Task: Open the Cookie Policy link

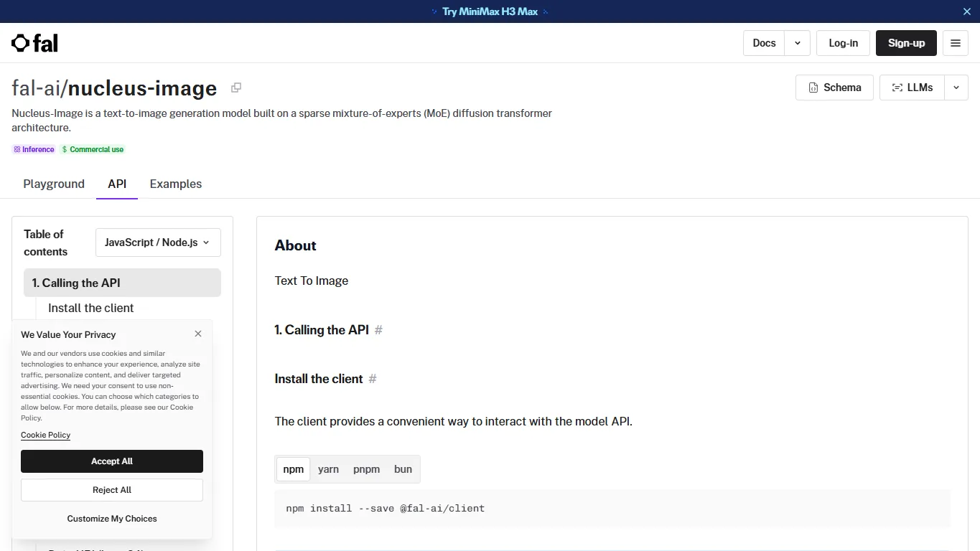Action: 45,435
